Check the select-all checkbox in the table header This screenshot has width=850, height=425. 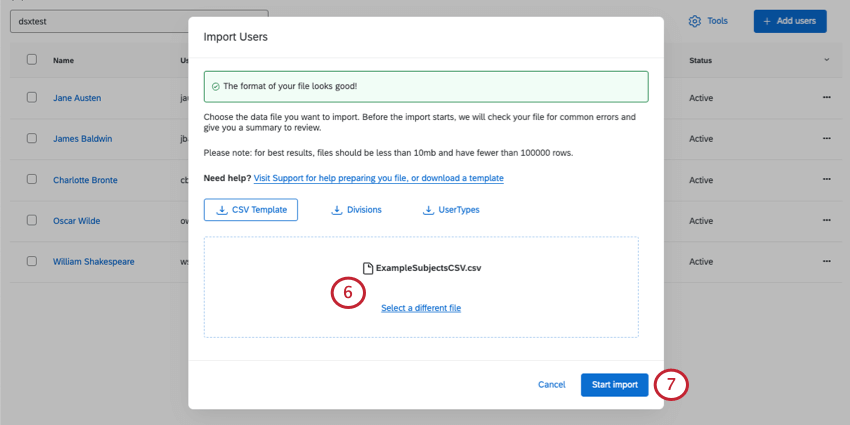pyautogui.click(x=32, y=60)
